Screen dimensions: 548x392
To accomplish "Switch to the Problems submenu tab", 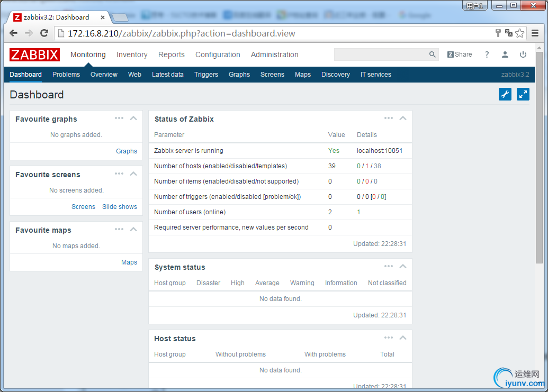I will click(66, 75).
